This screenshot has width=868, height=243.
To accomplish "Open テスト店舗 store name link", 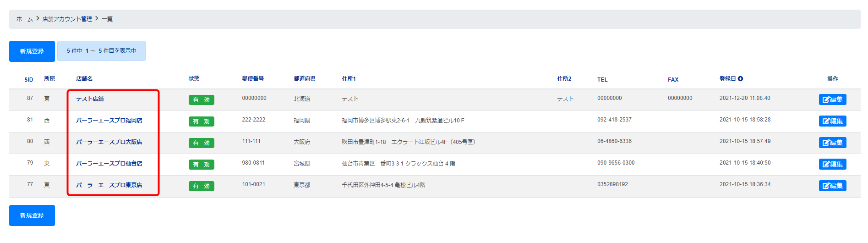I will pos(90,99).
